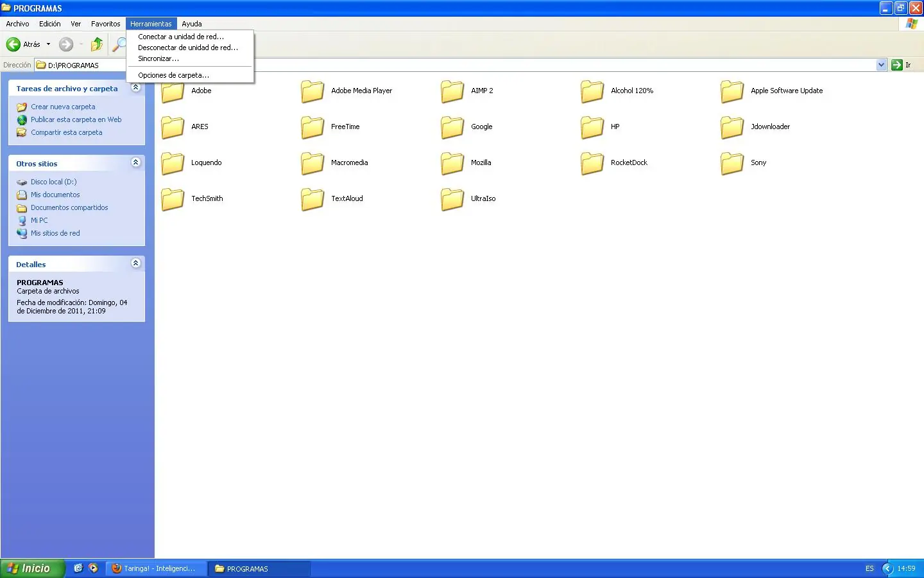Select the Alcohol 120% folder icon
The image size is (924, 578).
point(592,92)
